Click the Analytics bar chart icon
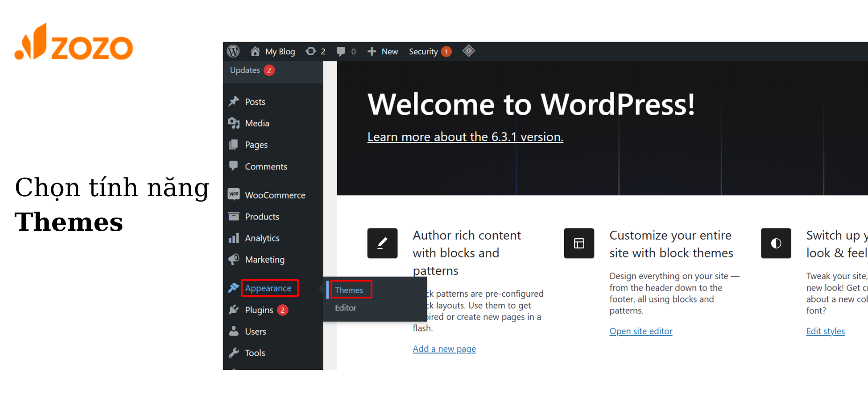Image resolution: width=868 pixels, height=411 pixels. click(234, 238)
